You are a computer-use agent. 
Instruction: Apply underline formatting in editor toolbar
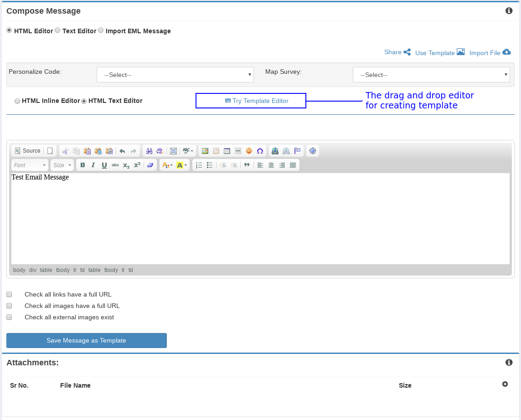tap(104, 165)
